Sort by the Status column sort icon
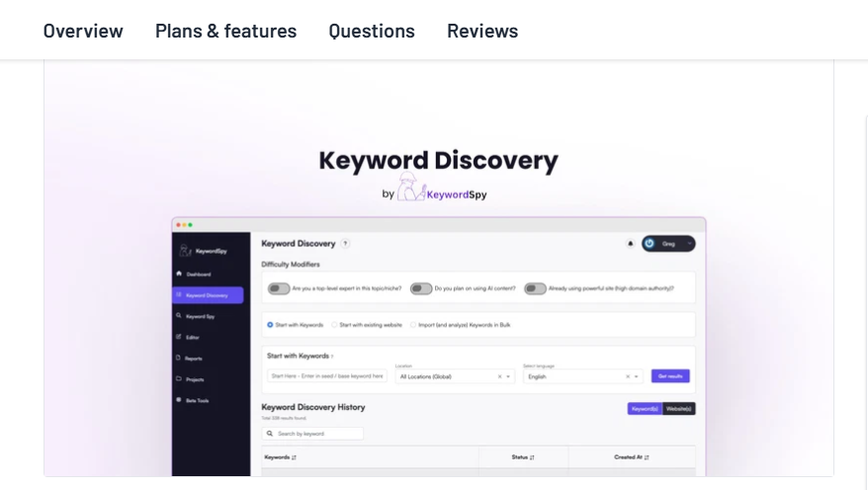 [532, 457]
